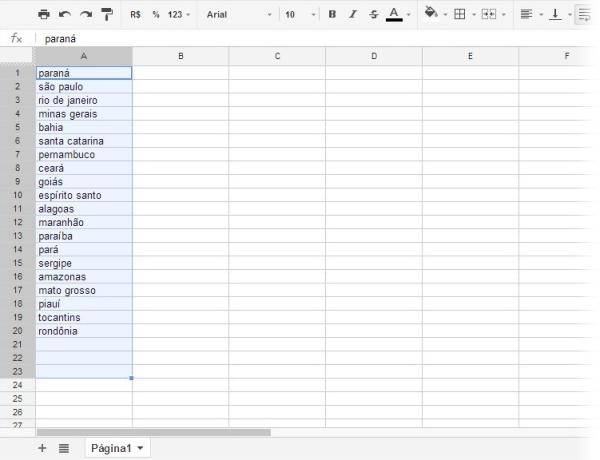Toggle bold formatting
This screenshot has height=460, width=600.
[332, 14]
